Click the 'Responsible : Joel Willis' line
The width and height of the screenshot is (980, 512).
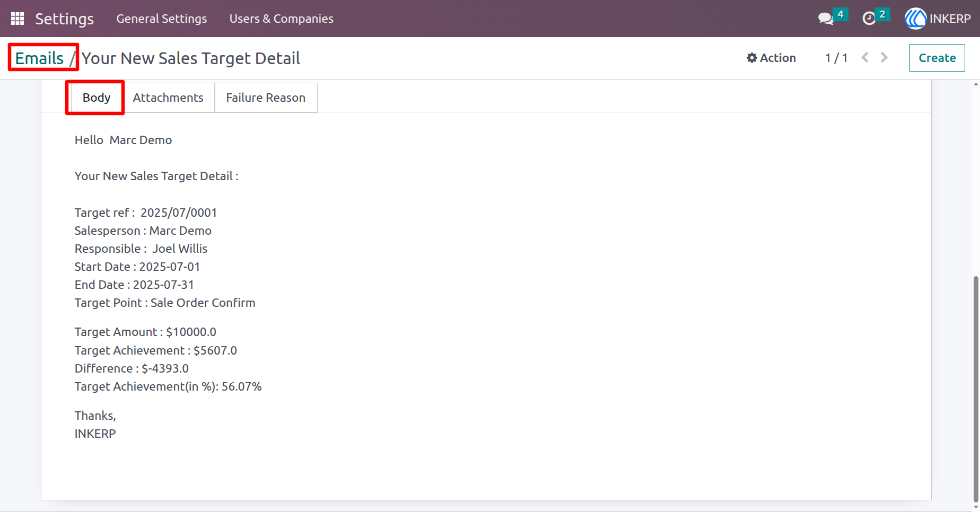tap(141, 249)
